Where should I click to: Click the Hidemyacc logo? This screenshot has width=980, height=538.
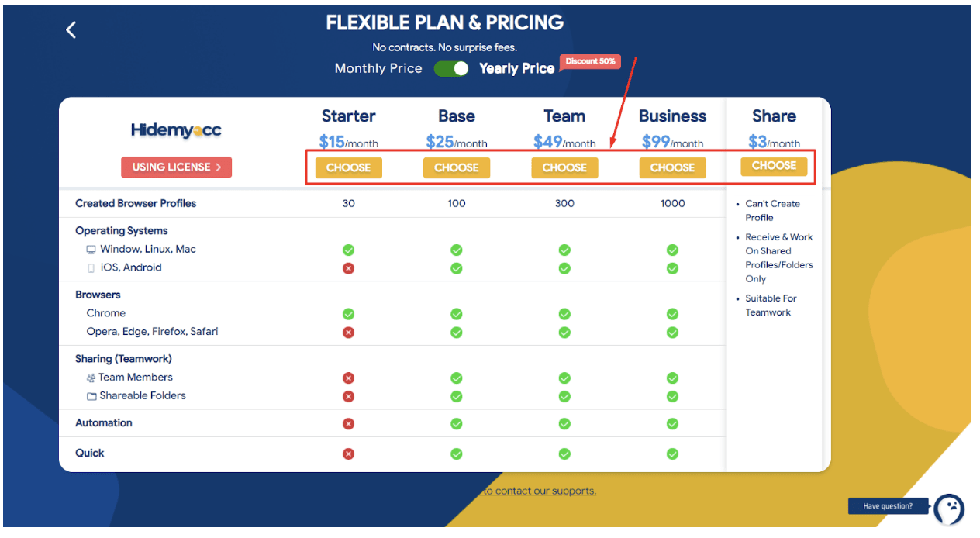pyautogui.click(x=176, y=130)
